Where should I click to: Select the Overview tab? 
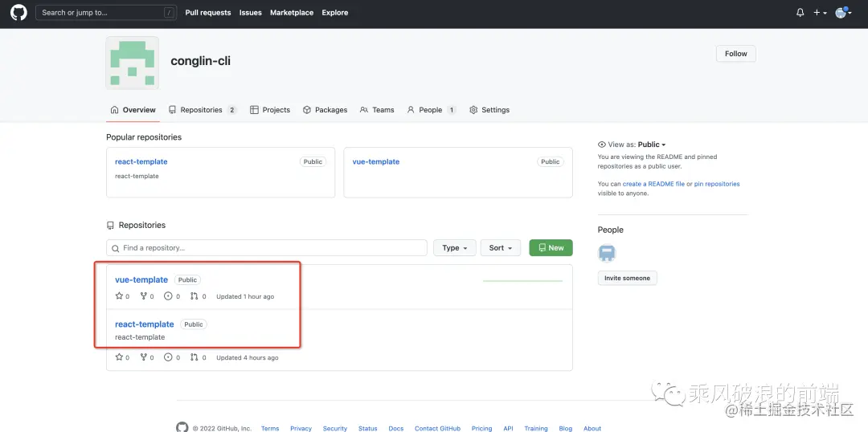coord(133,110)
